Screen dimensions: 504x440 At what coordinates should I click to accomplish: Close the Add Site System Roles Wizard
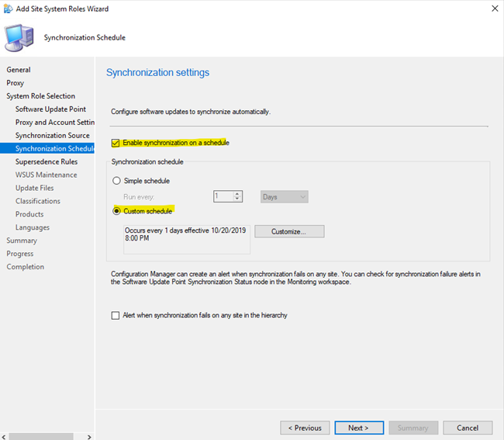[x=495, y=9]
